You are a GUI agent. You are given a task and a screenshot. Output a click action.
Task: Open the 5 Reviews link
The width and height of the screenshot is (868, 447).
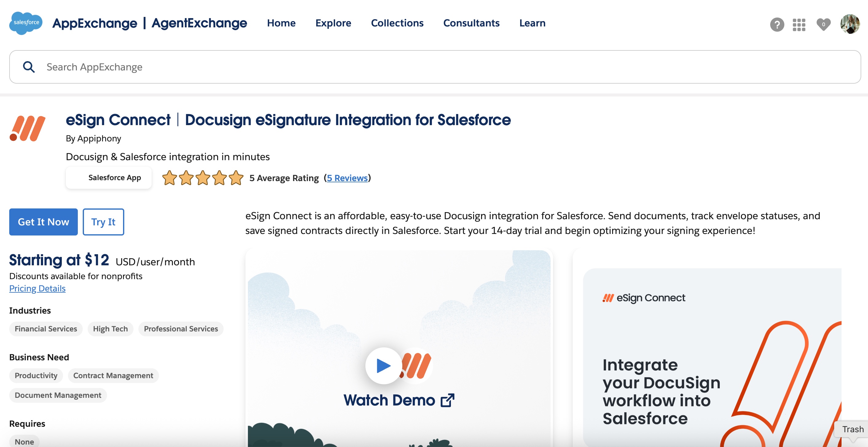(347, 178)
